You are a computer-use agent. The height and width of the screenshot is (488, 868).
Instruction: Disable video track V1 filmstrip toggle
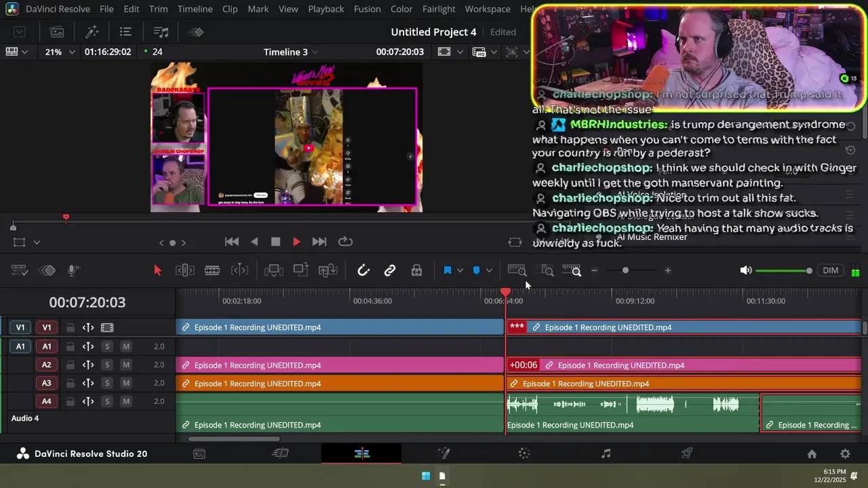[x=107, y=327]
